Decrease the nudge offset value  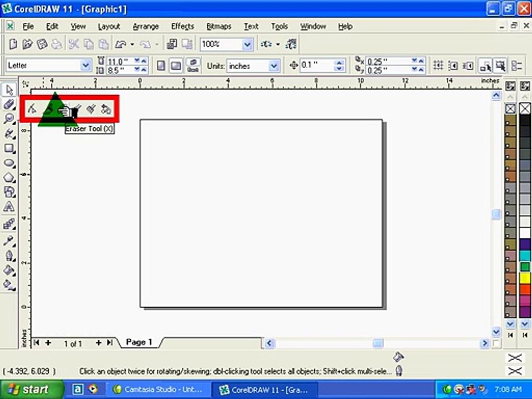click(x=339, y=68)
